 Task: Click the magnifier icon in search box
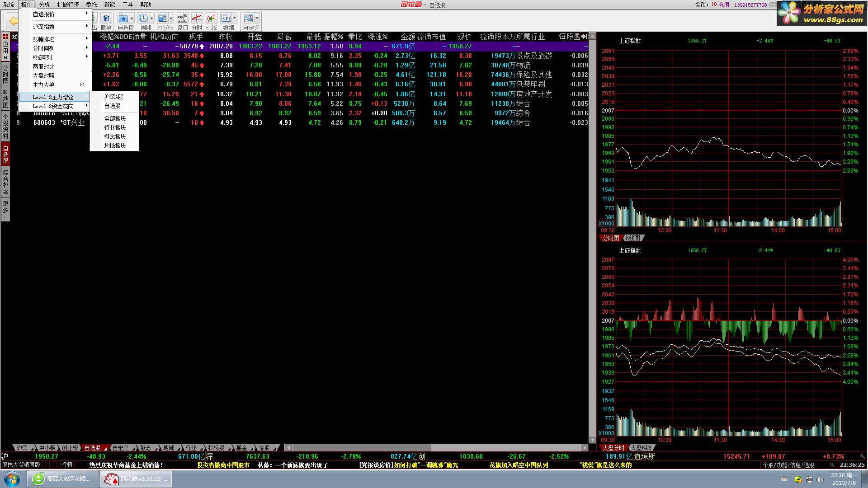click(832, 465)
